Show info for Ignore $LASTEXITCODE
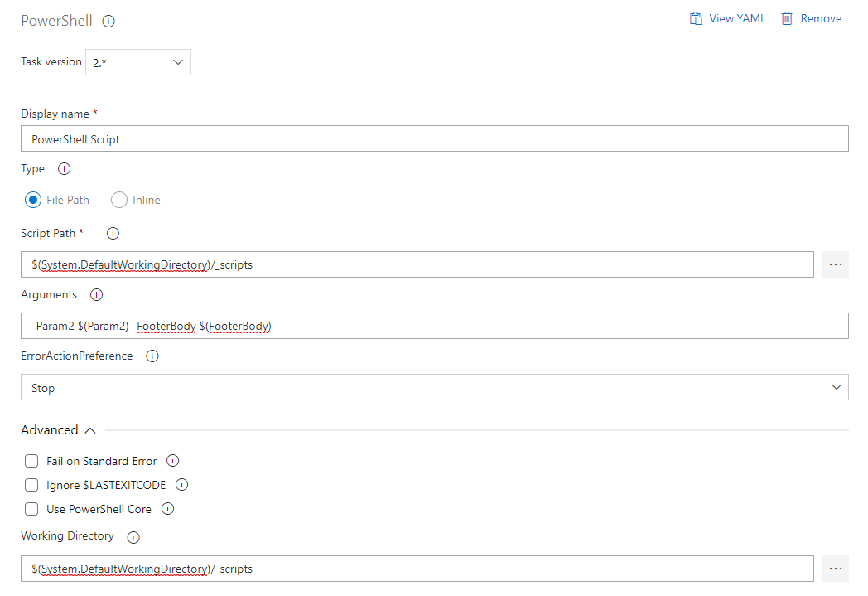Image resolution: width=868 pixels, height=596 pixels. [x=181, y=485]
